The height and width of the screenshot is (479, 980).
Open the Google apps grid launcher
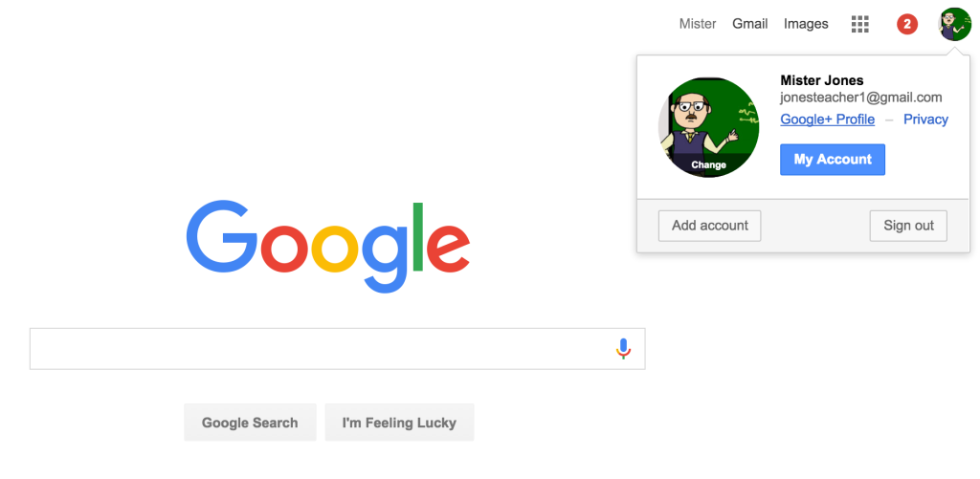pyautogui.click(x=860, y=24)
